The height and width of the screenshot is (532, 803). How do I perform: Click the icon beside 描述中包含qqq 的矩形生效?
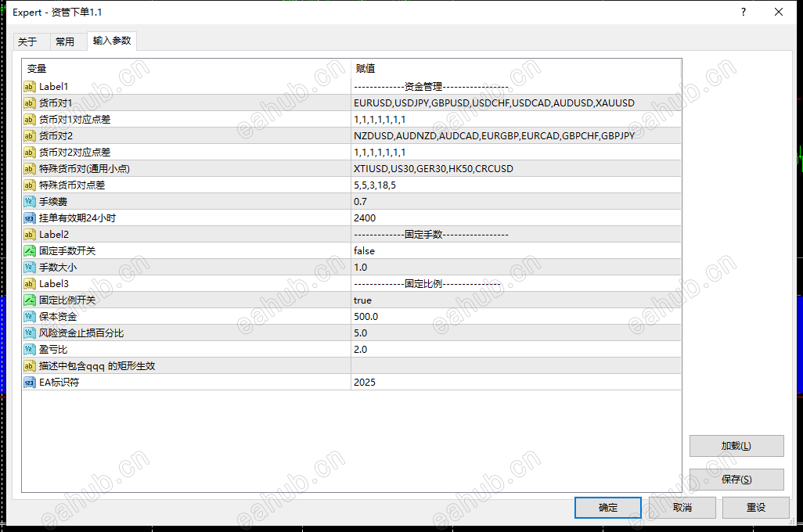[29, 365]
